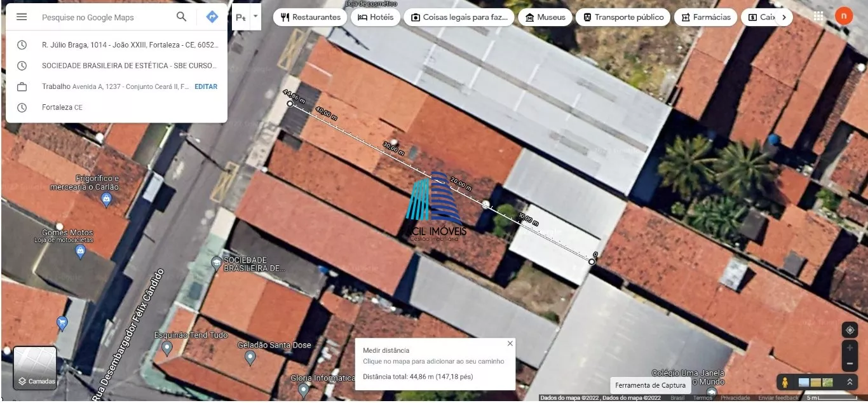868x403 pixels.
Task: Open the orange account avatar
Action: [844, 16]
